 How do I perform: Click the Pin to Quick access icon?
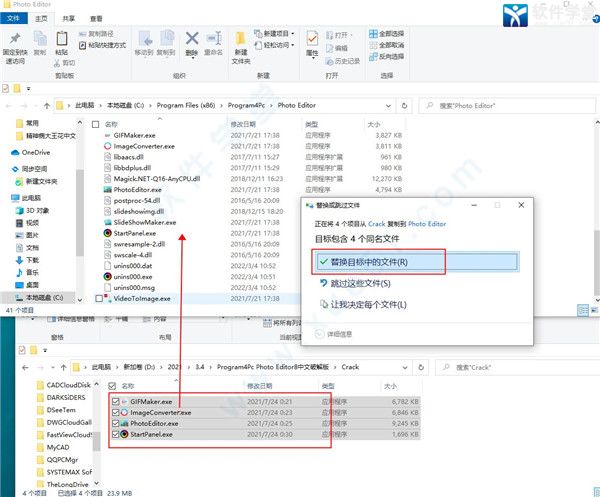tap(15, 38)
